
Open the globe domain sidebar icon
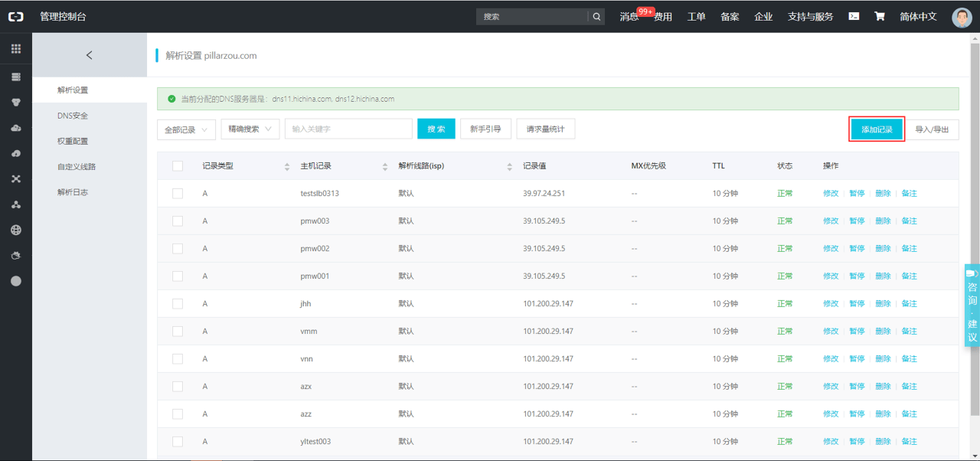[x=16, y=230]
